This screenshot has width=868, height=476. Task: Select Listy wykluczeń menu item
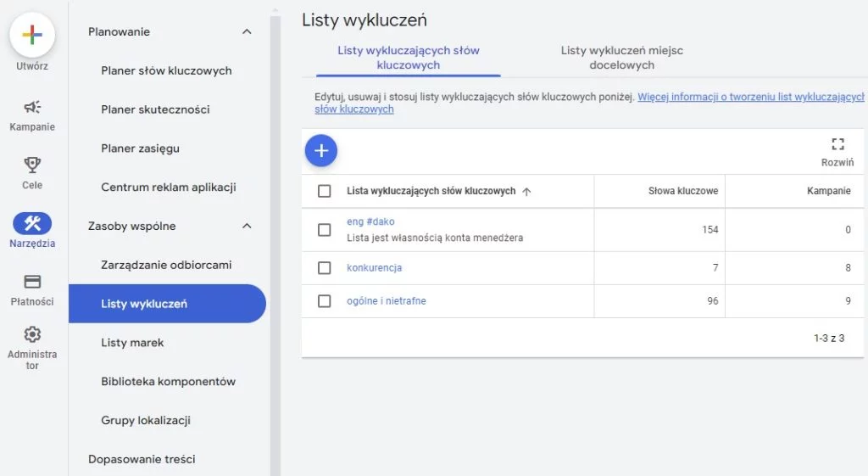tap(167, 304)
